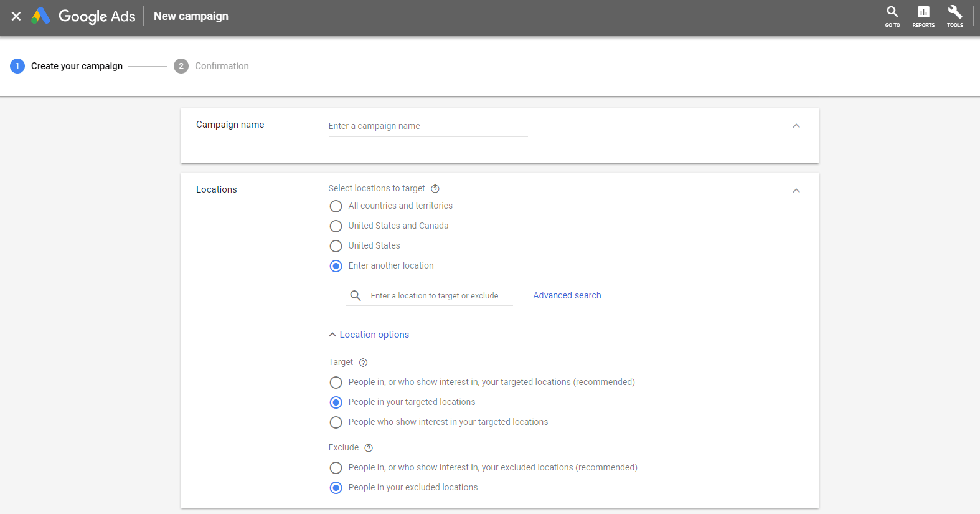Choose People who show interest in your targeted locations
Viewport: 980px width, 514px height.
tap(336, 422)
